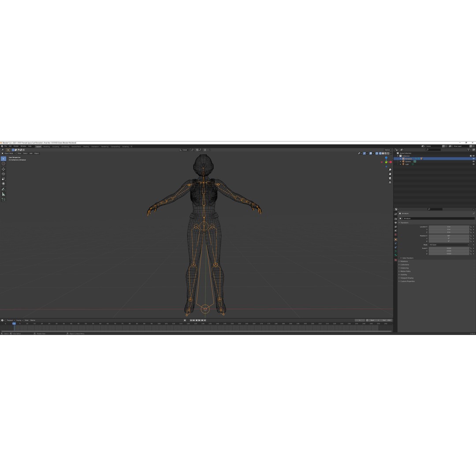This screenshot has width=476, height=476.
Task: Hide the Camera in outliner
Action: [473, 161]
